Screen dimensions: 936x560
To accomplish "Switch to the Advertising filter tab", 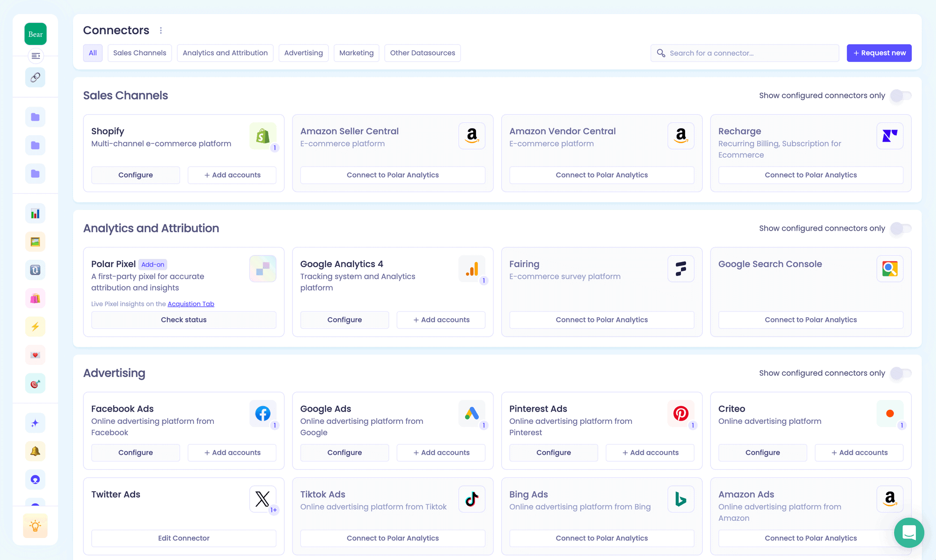I will pyautogui.click(x=303, y=53).
